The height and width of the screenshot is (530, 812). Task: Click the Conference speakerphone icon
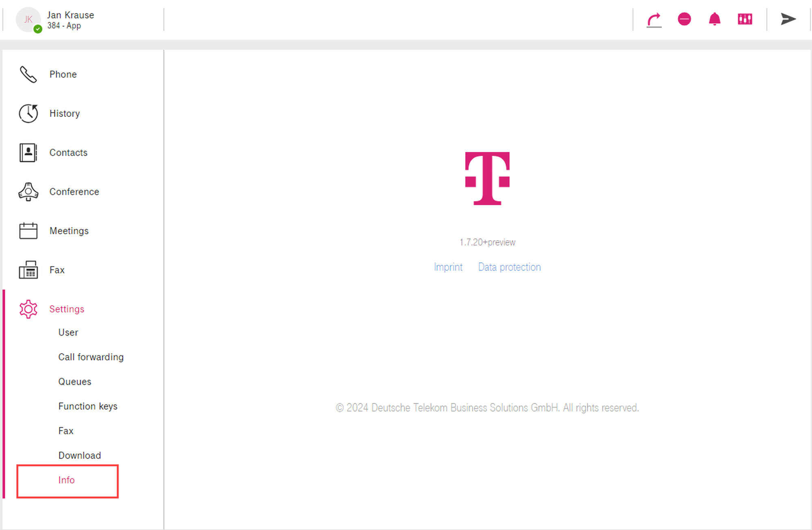tap(28, 192)
